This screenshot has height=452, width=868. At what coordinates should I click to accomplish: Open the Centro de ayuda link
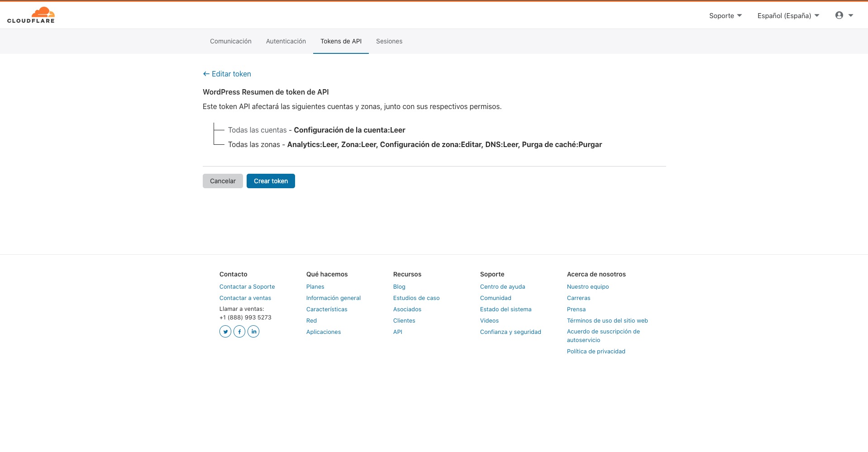502,286
